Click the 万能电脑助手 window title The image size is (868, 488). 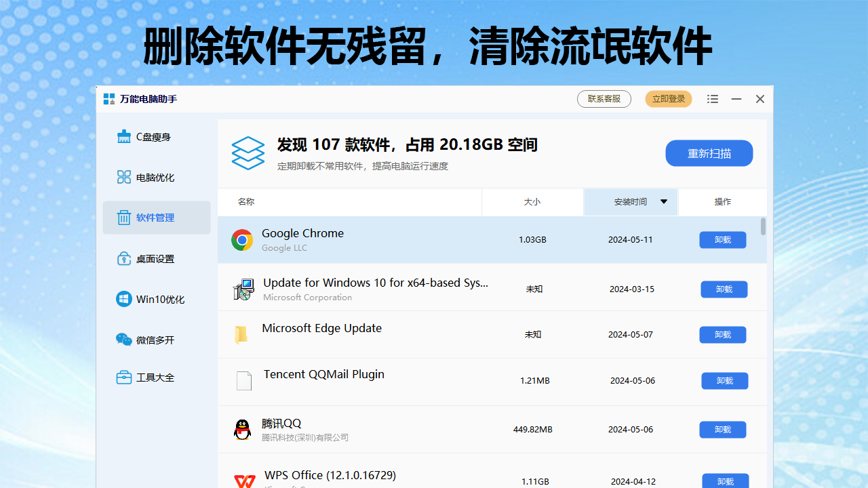click(149, 99)
